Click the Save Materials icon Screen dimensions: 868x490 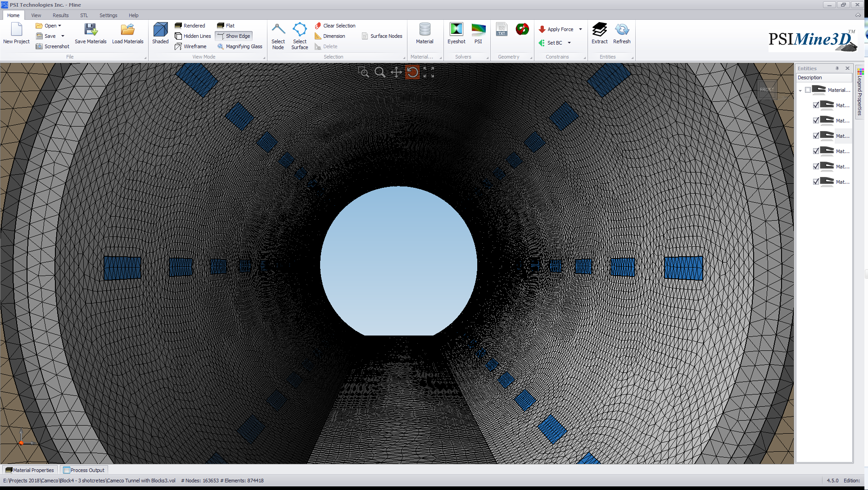coord(90,29)
